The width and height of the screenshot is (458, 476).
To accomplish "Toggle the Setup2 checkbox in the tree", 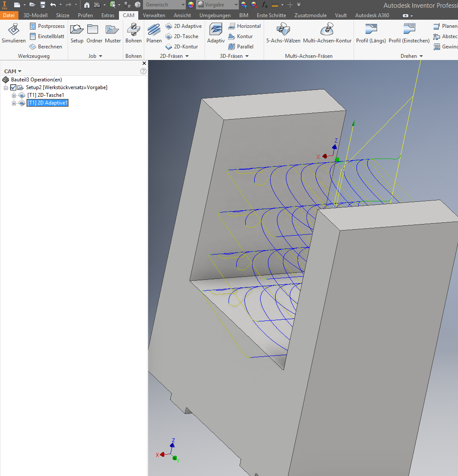I will coord(13,87).
